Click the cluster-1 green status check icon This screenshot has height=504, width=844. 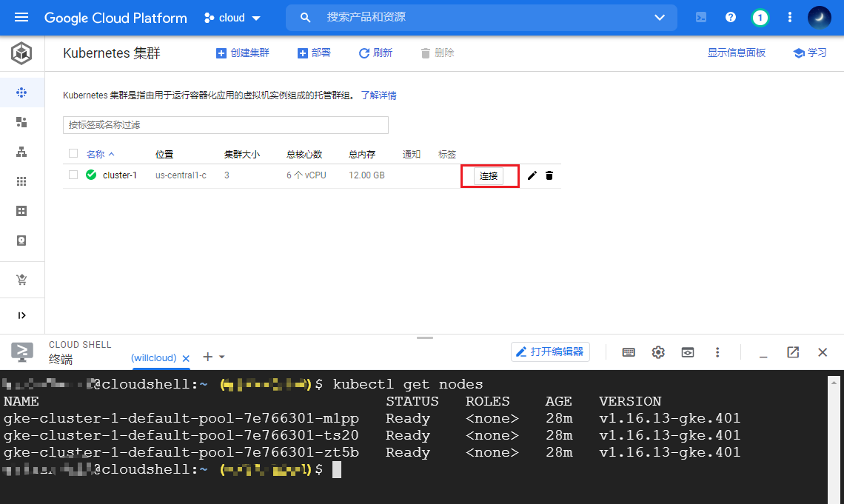[x=91, y=175]
